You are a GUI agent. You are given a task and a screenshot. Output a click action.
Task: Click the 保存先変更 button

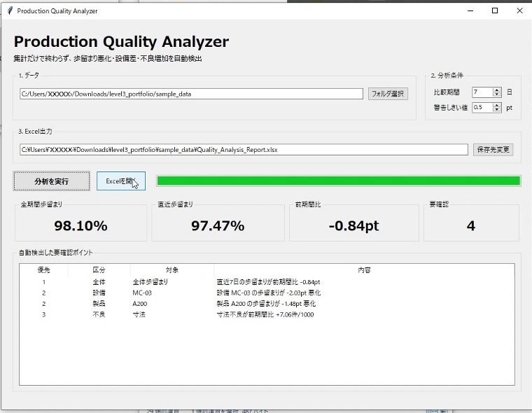click(x=493, y=149)
